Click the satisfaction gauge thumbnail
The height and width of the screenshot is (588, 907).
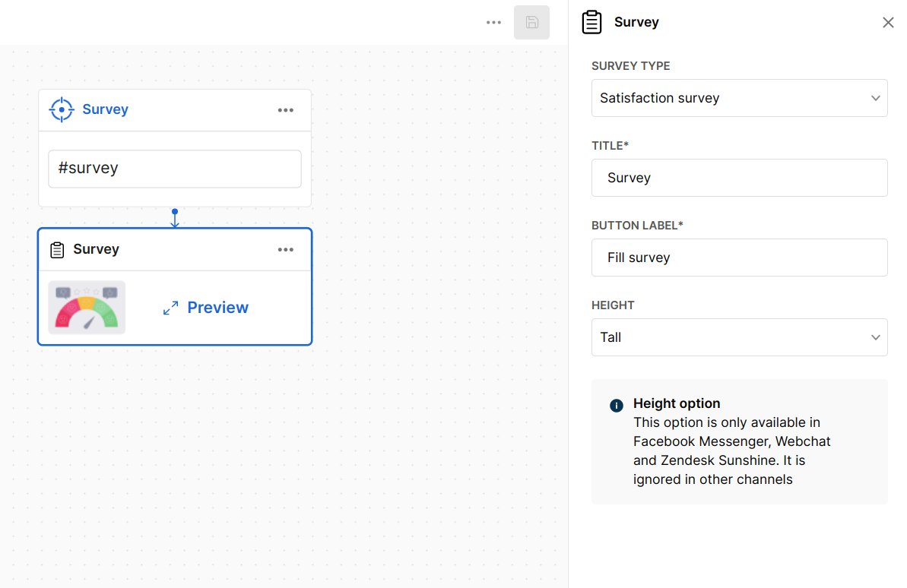(87, 308)
